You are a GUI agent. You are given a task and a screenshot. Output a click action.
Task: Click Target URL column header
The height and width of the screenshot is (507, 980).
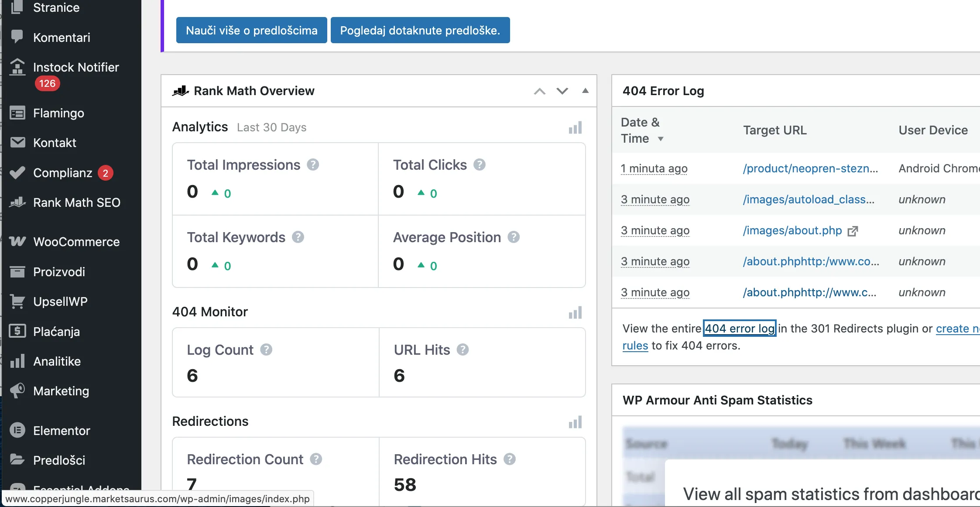[775, 130]
